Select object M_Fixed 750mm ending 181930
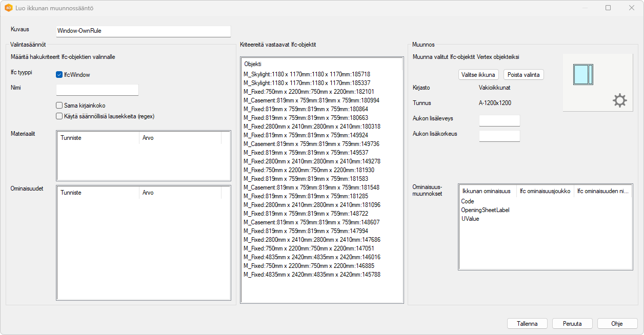Viewport: 644px width, 335px height. (309, 170)
